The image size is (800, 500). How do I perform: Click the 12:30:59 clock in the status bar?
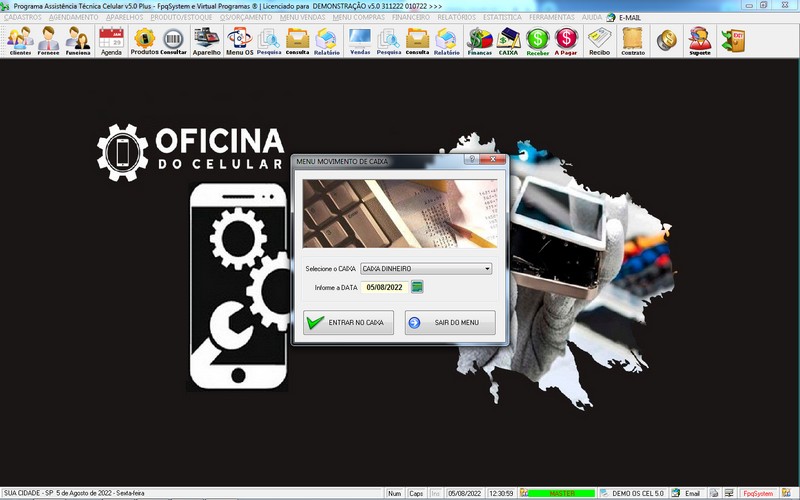pyautogui.click(x=501, y=493)
